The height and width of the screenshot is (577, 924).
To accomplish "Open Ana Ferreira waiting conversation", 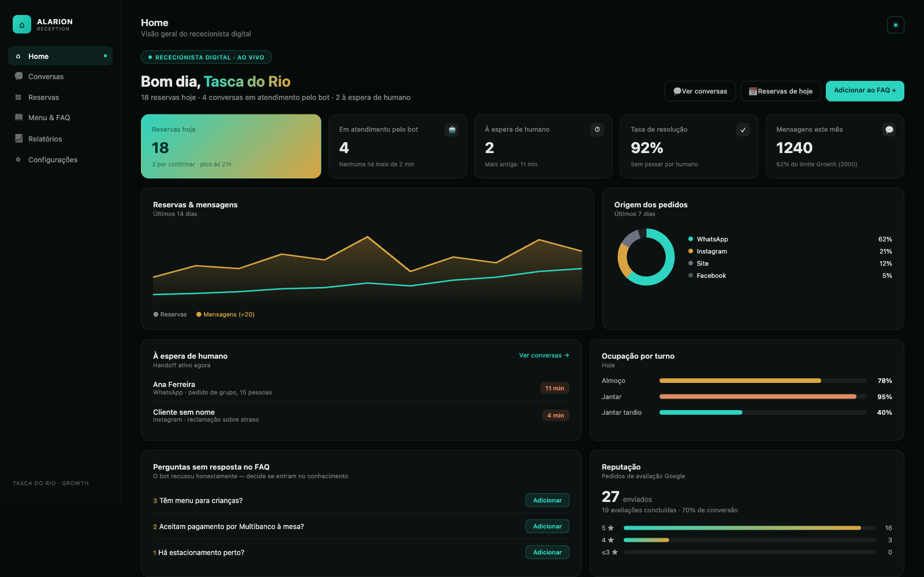I will 361,388.
